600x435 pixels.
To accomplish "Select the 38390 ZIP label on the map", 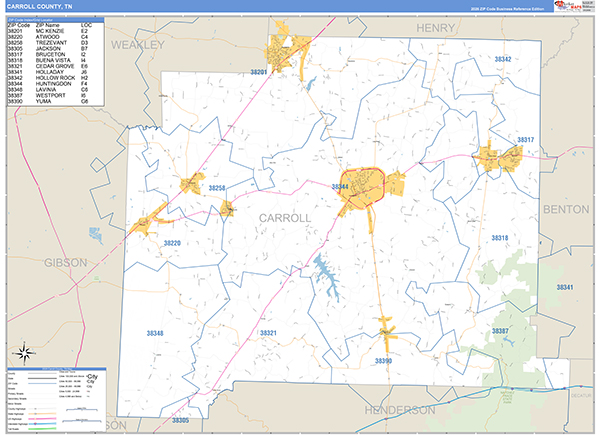I will [x=383, y=361].
